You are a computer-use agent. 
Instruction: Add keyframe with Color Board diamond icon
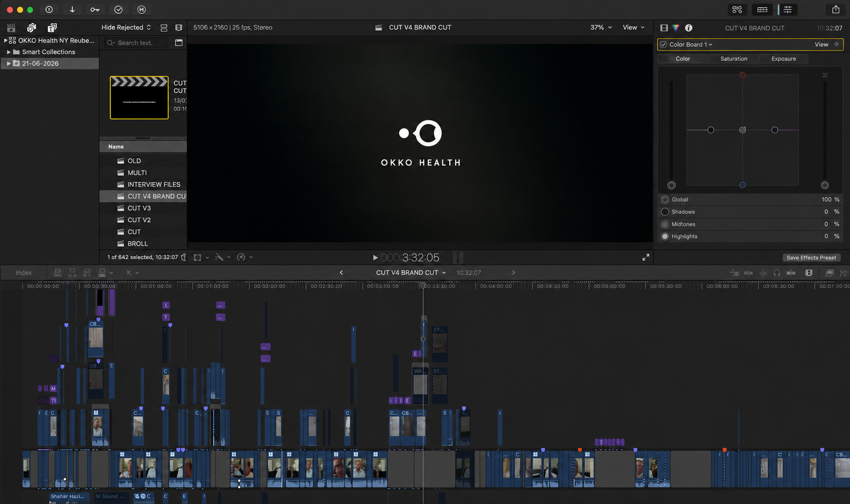(836, 44)
